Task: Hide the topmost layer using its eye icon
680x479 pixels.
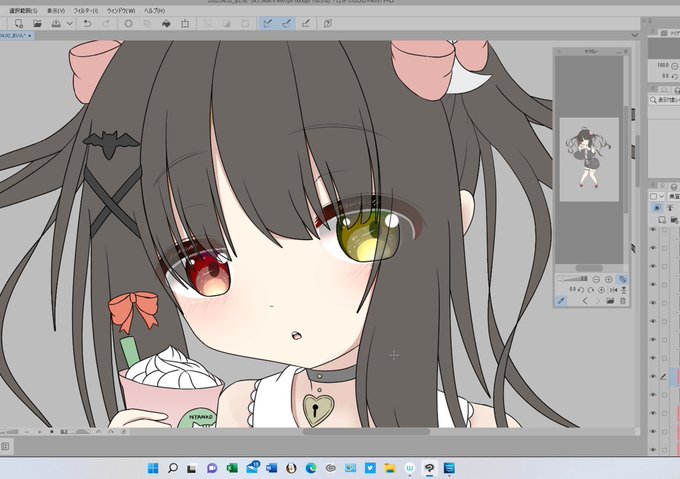Action: click(653, 230)
